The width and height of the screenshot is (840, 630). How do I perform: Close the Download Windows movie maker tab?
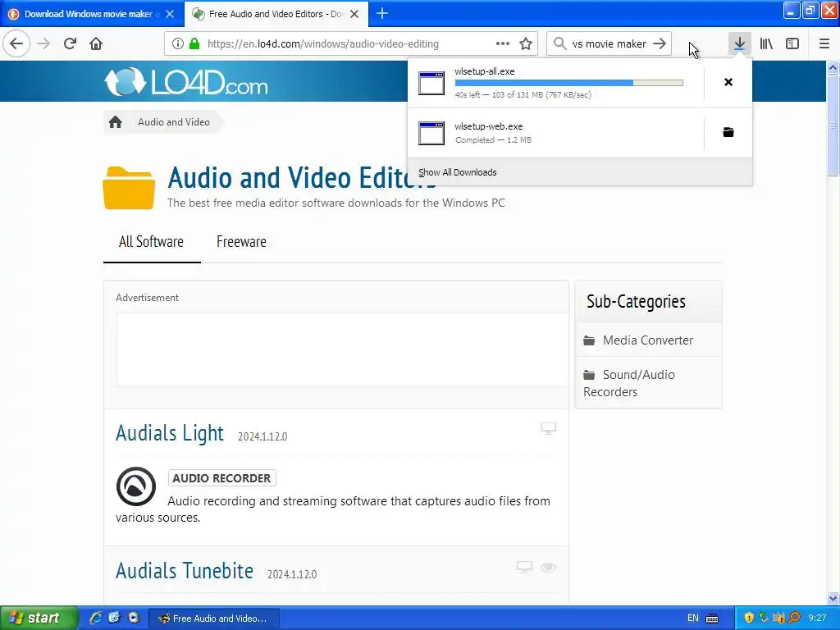[x=170, y=14]
